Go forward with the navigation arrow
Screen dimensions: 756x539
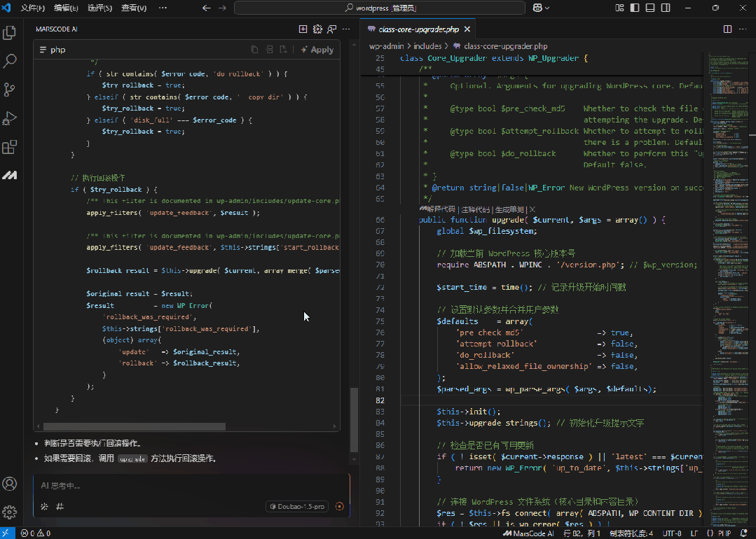click(222, 8)
